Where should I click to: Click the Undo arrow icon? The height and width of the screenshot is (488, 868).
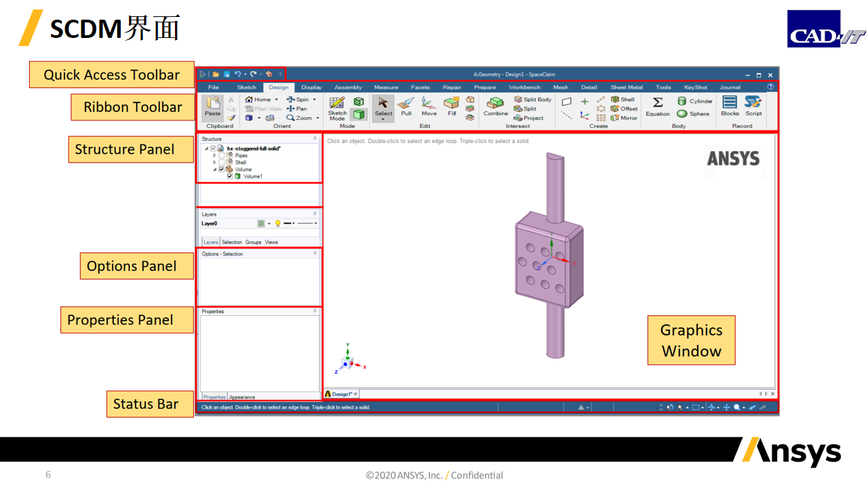click(x=237, y=74)
